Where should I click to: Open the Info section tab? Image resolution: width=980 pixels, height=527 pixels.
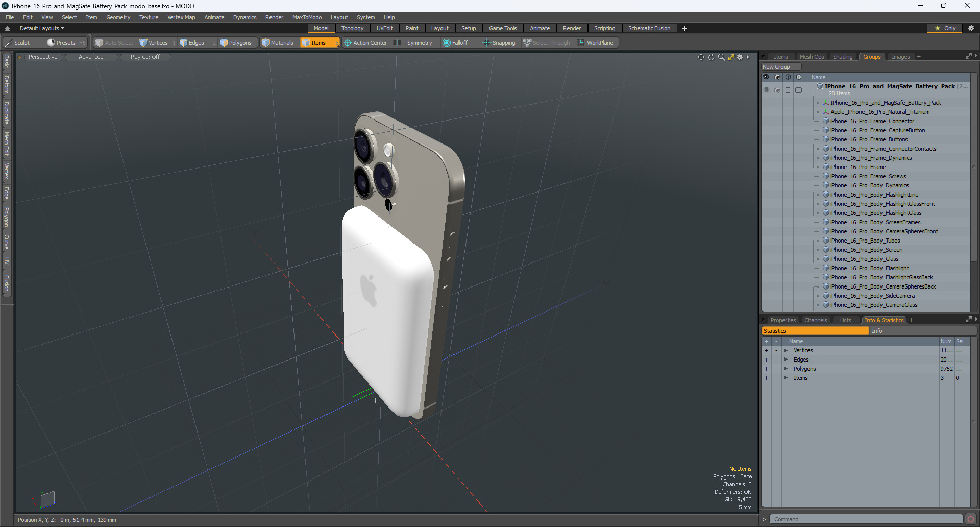pyautogui.click(x=923, y=331)
